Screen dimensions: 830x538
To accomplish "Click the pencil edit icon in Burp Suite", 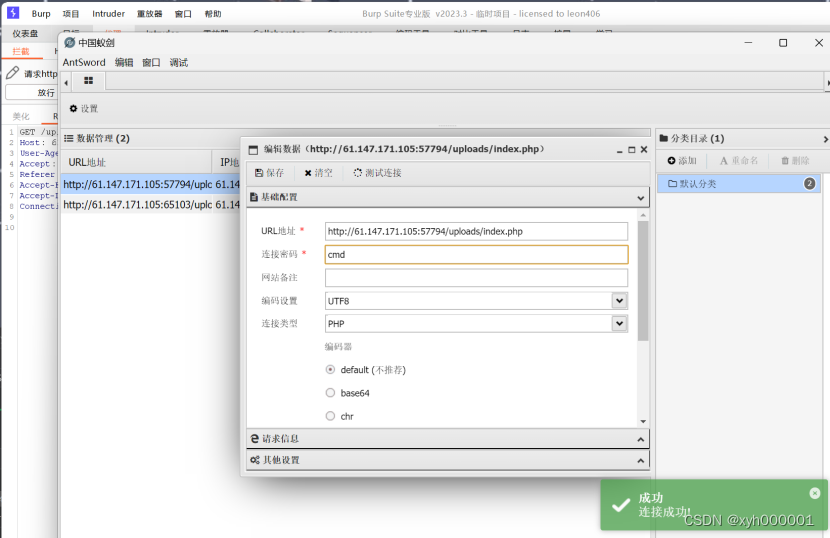I will point(13,73).
